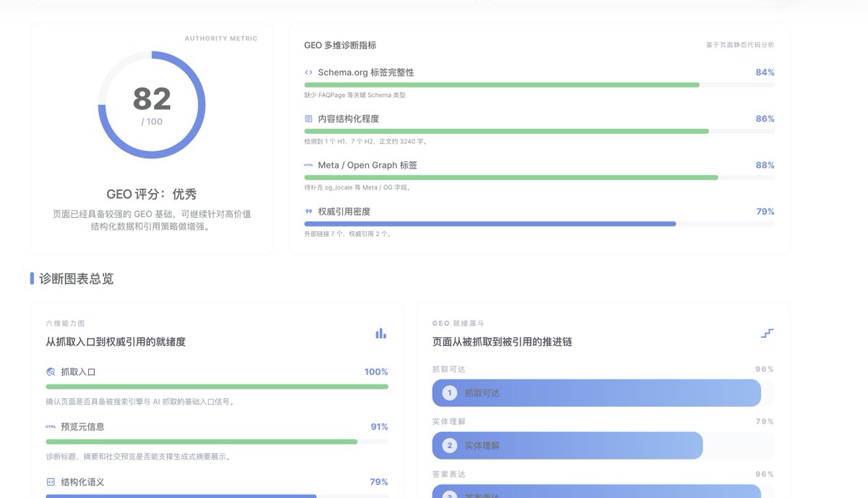Viewport: 868px width, 498px height.
Task: Click the 确认页面是否具备 description under 抓取入口
Action: pos(140,402)
